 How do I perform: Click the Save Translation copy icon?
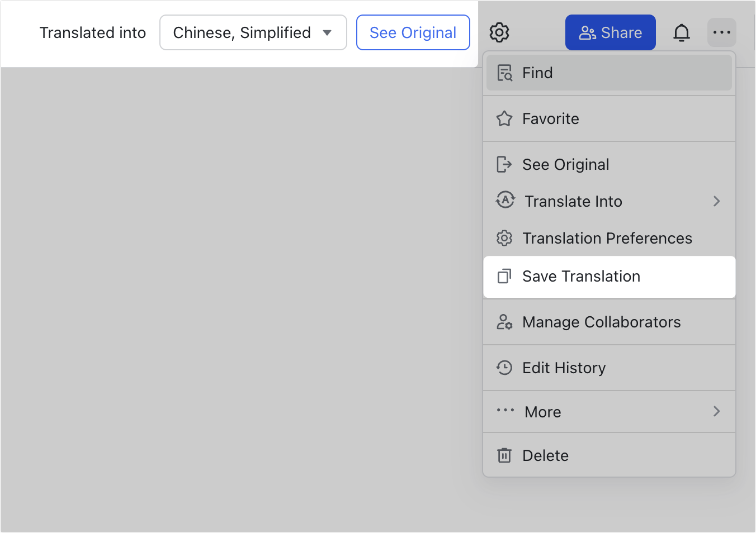[x=504, y=276]
